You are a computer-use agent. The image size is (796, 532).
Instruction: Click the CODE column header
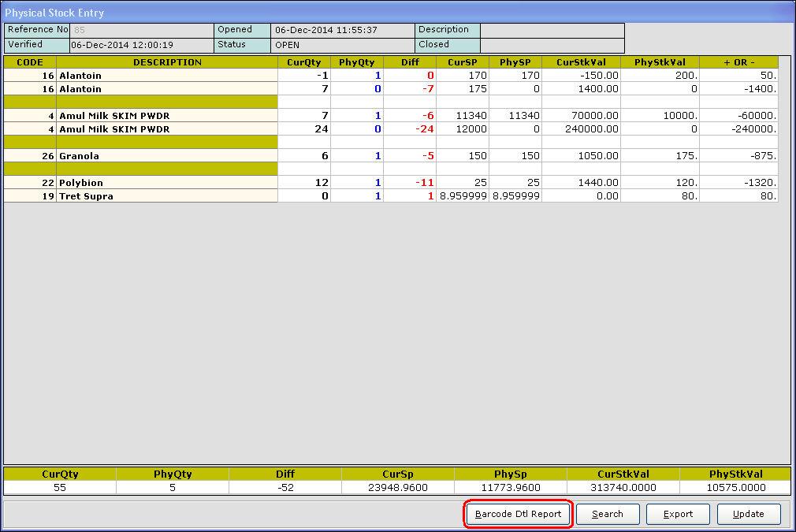pos(30,62)
